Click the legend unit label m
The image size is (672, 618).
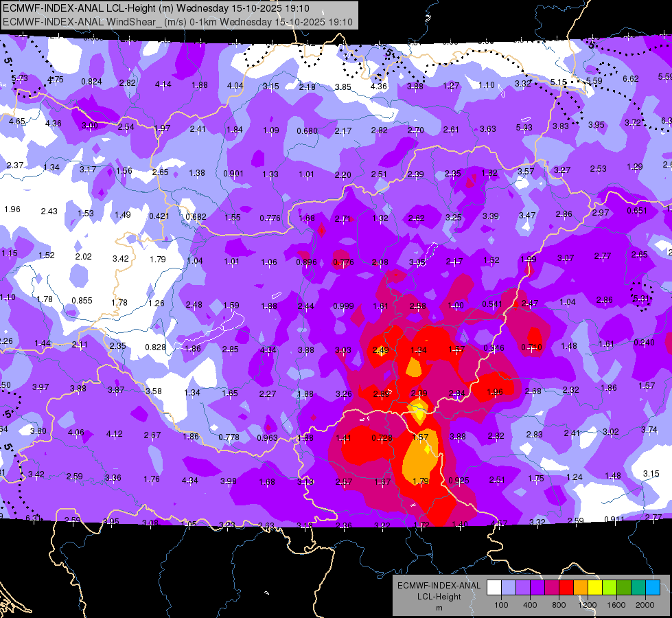coord(439,608)
